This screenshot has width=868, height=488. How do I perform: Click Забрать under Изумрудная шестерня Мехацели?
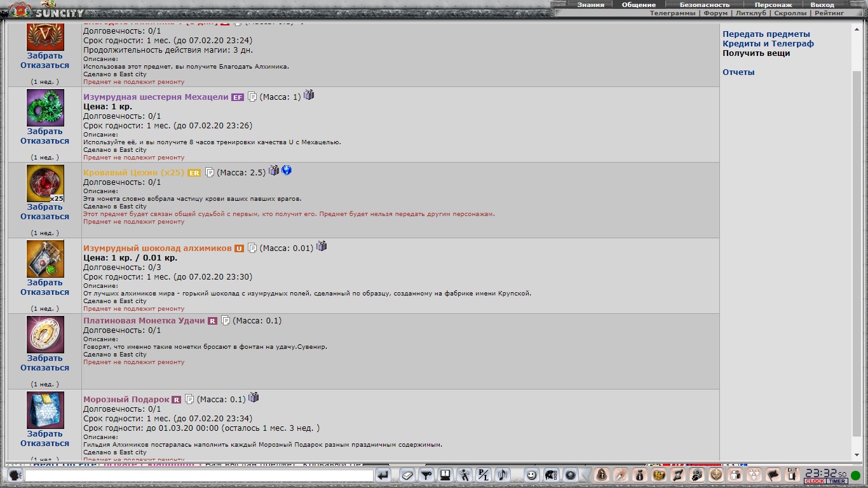click(x=44, y=132)
